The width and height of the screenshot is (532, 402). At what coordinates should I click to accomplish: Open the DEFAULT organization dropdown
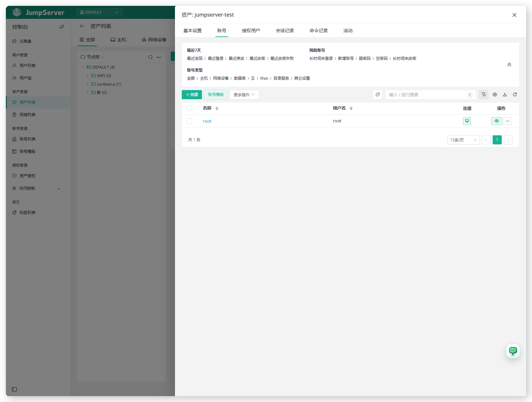99,12
